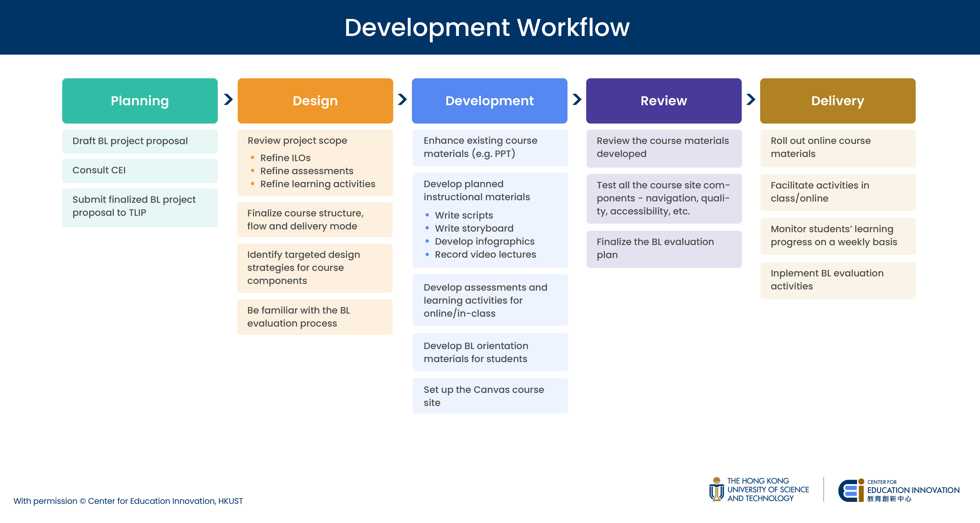Click 'Inplement BL evaluation activities' card
This screenshot has height=523, width=980.
coord(838,280)
